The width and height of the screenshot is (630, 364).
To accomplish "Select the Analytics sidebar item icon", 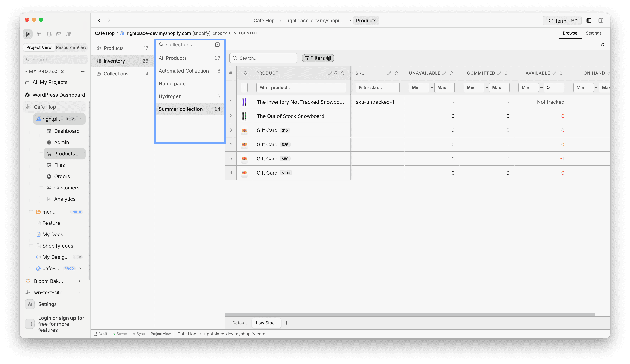I will point(49,199).
